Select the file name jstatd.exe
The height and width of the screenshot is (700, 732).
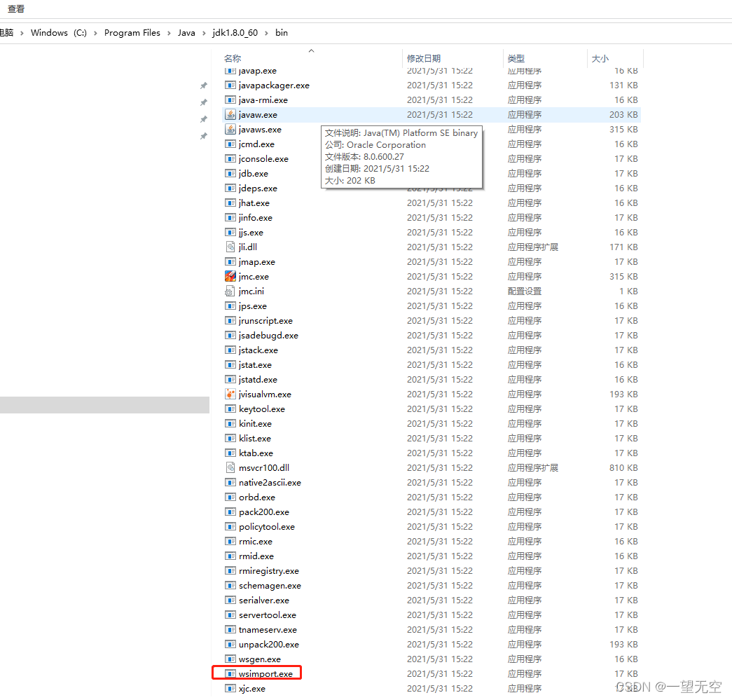coord(258,380)
